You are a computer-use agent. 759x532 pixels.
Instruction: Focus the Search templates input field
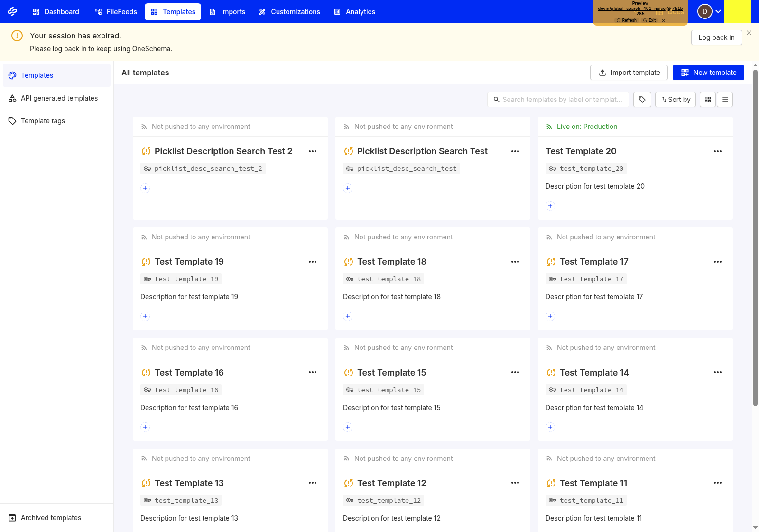click(558, 100)
